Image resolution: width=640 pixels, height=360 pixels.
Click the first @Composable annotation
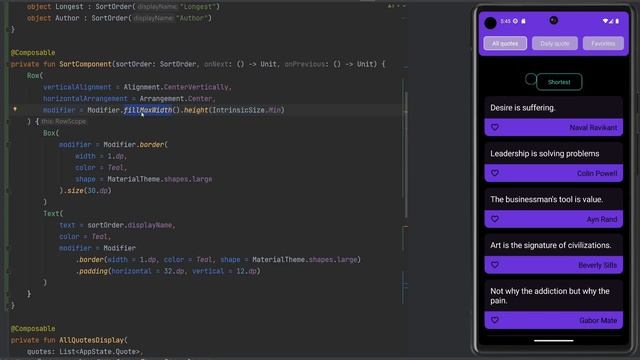(x=33, y=53)
